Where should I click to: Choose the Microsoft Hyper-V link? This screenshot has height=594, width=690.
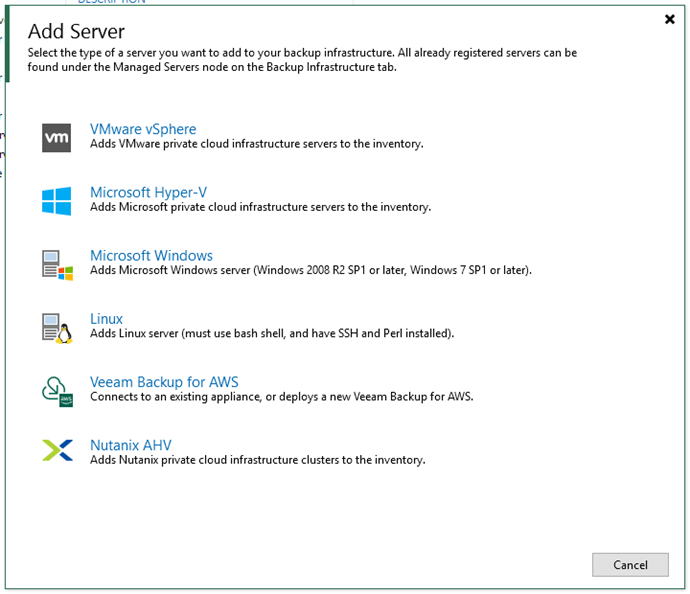148,192
